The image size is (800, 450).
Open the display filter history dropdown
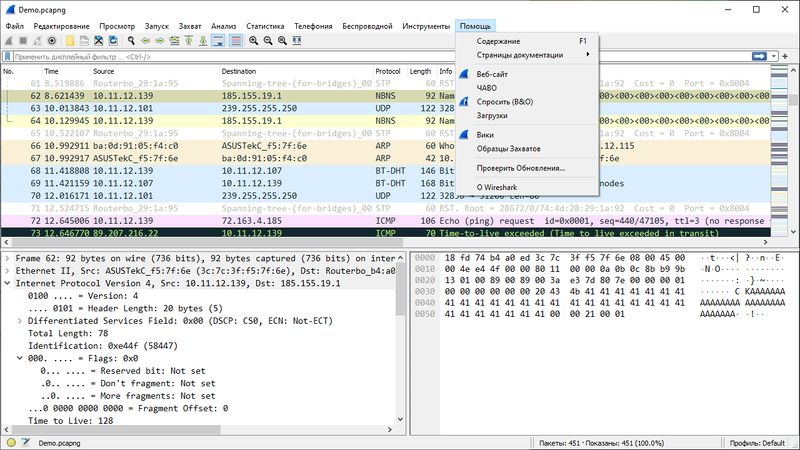[x=773, y=56]
